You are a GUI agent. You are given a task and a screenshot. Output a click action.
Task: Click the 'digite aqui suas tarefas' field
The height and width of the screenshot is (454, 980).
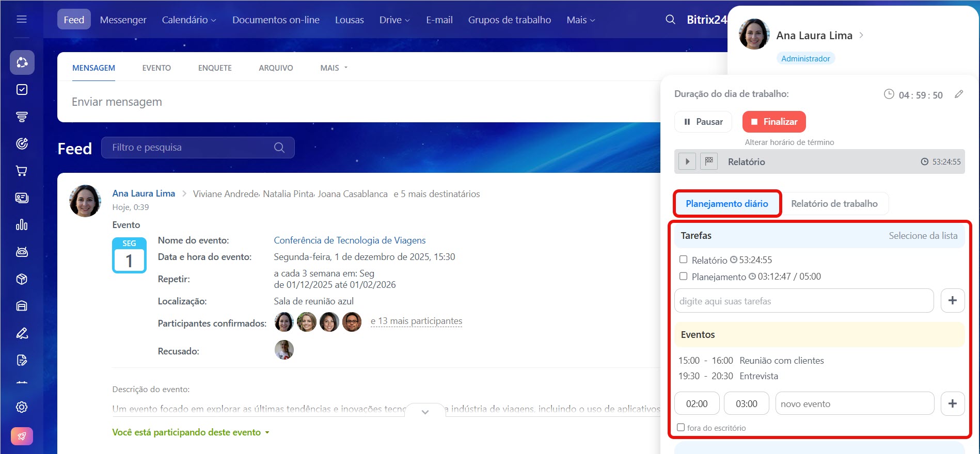pyautogui.click(x=803, y=301)
